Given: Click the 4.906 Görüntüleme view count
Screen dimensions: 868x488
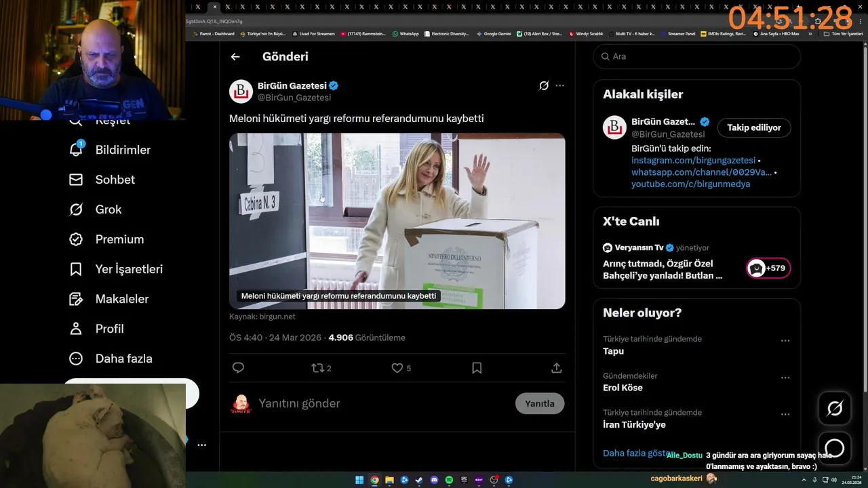Looking at the screenshot, I should (x=367, y=338).
